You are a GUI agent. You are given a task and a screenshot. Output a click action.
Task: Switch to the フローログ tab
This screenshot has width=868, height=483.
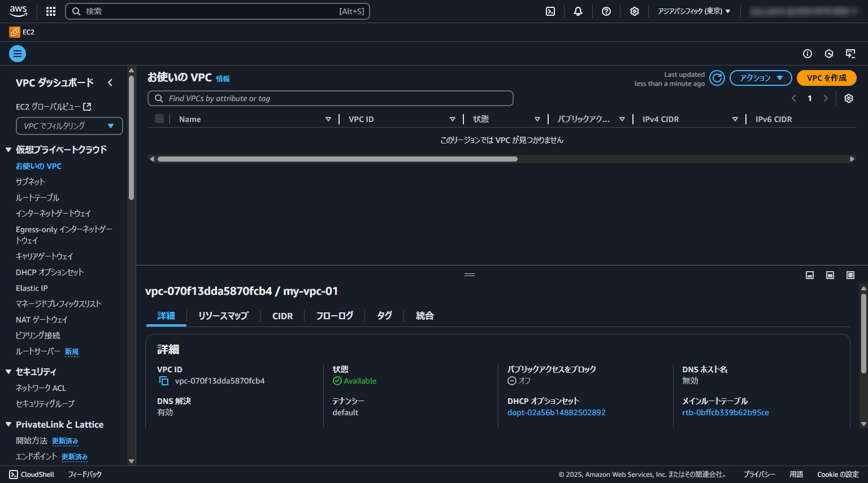(335, 316)
